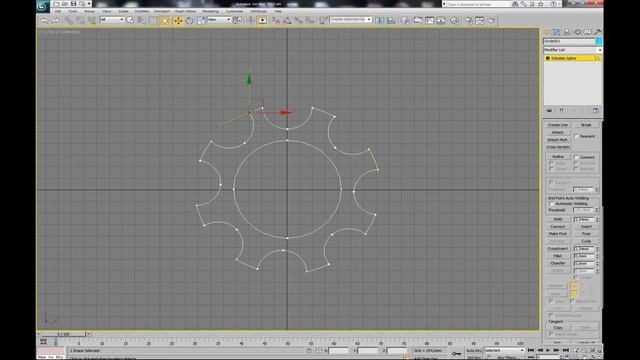Image resolution: width=640 pixels, height=360 pixels.
Task: Open the Mini Curve Editor icon
Action: (43, 342)
